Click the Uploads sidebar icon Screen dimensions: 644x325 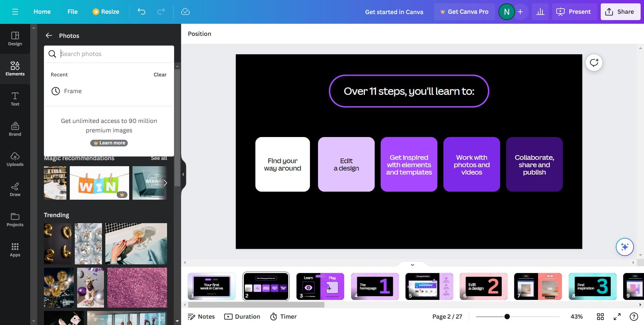pyautogui.click(x=15, y=159)
